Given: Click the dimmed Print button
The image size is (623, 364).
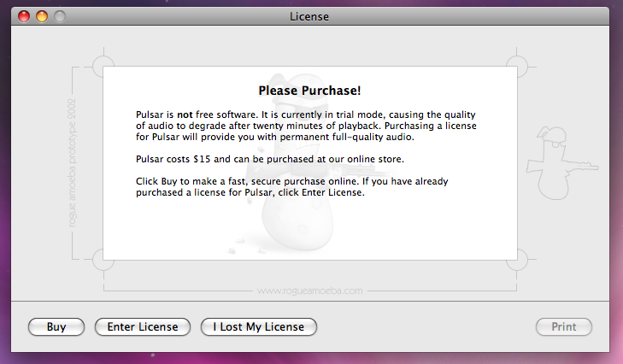Looking at the screenshot, I should (x=564, y=326).
